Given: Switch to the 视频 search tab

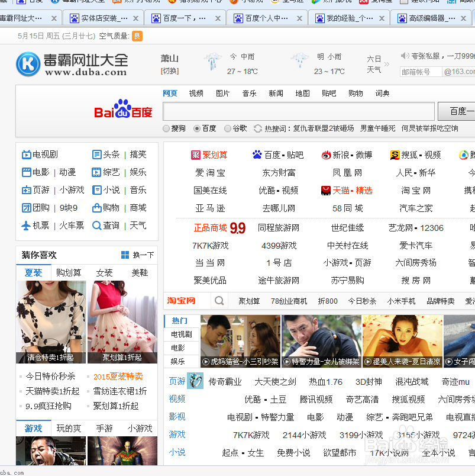Looking at the screenshot, I should 196,93.
